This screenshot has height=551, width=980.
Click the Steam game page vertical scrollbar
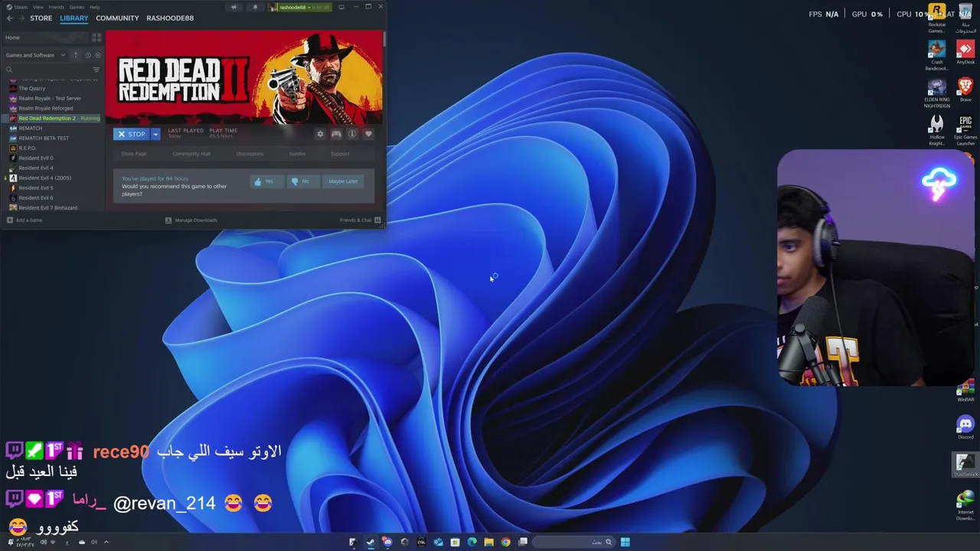tap(384, 40)
